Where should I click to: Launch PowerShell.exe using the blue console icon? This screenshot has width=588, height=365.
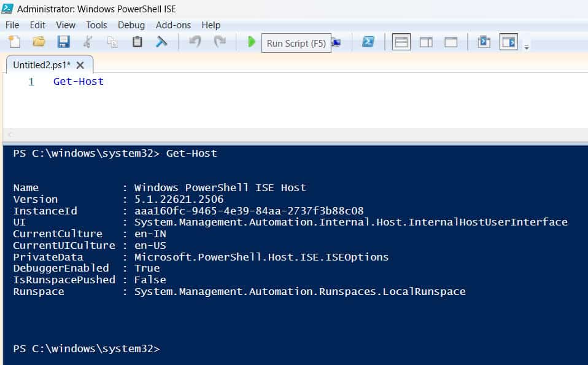(x=368, y=42)
